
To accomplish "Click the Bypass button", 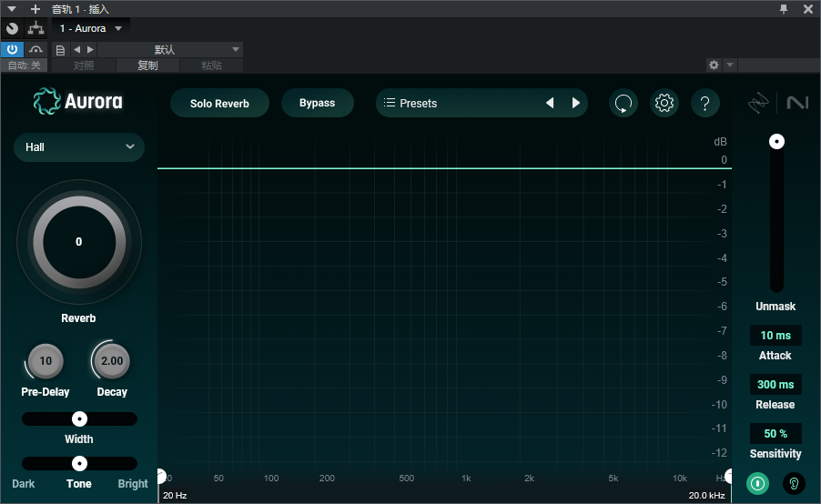I will click(318, 103).
